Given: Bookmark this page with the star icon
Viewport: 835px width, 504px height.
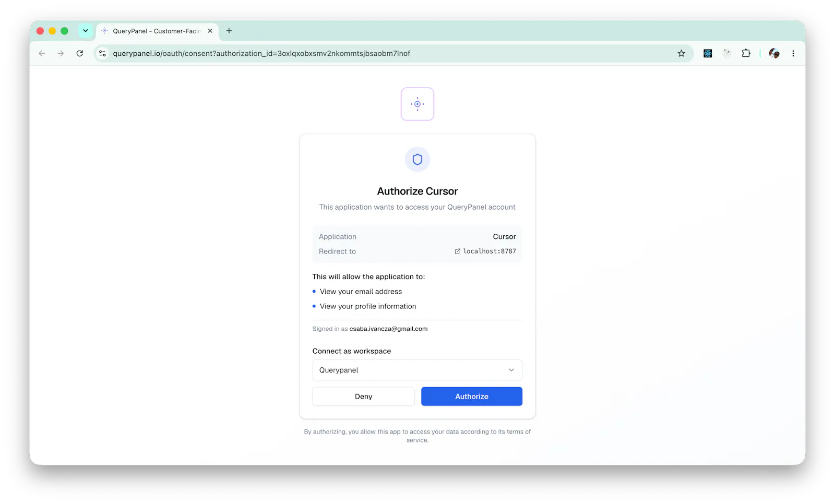Looking at the screenshot, I should (x=681, y=53).
